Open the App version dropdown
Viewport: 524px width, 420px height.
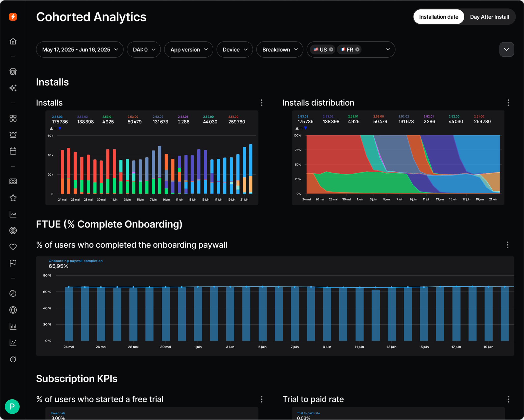[x=188, y=49]
